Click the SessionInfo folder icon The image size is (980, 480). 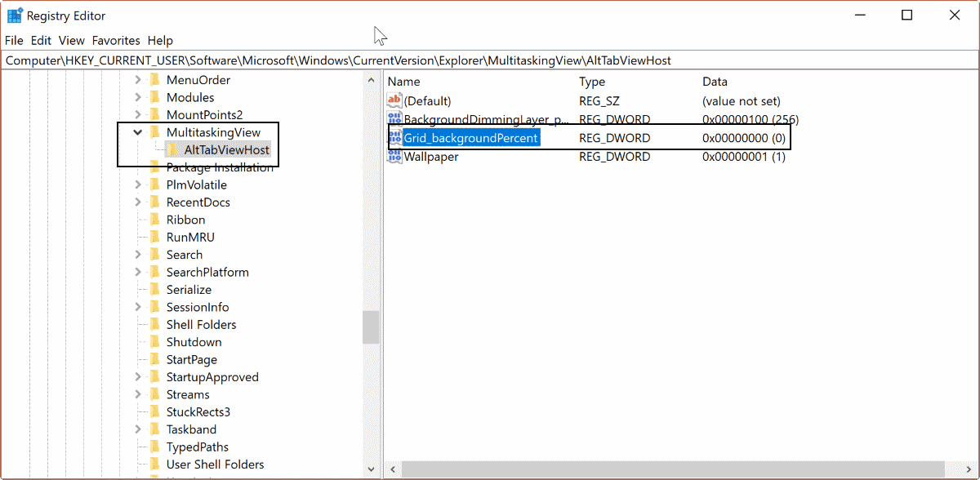tap(154, 307)
